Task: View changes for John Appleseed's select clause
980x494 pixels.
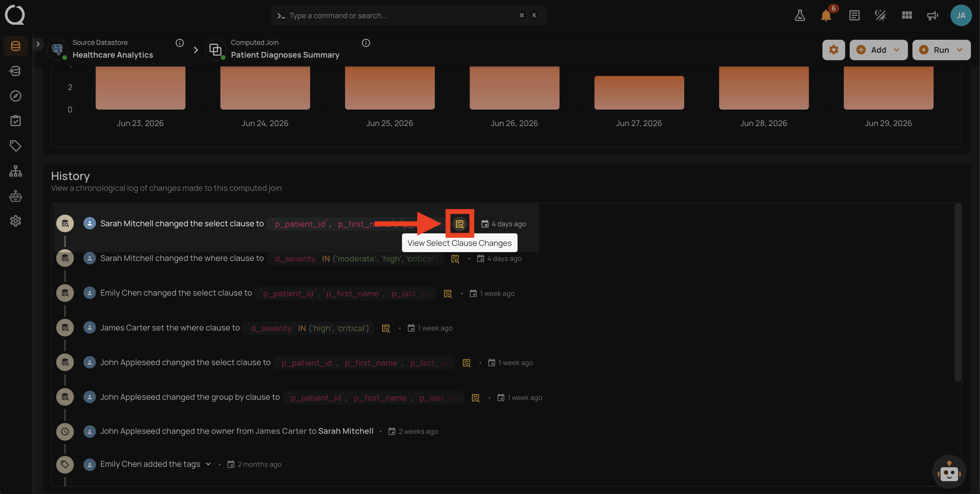Action: (466, 363)
